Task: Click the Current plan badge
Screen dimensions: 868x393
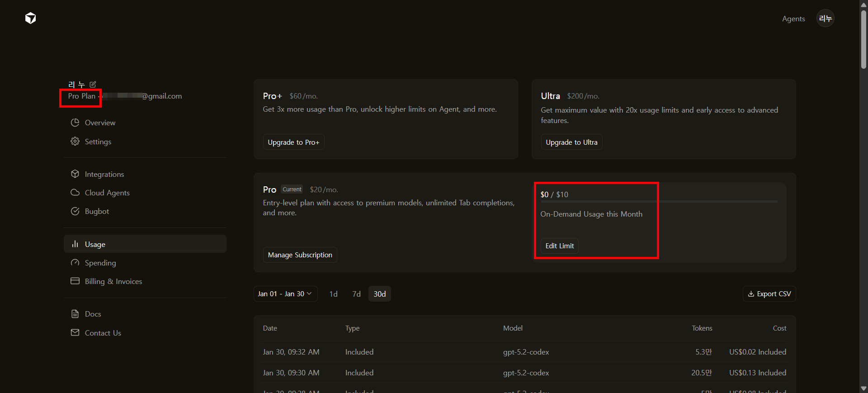Action: [292, 189]
